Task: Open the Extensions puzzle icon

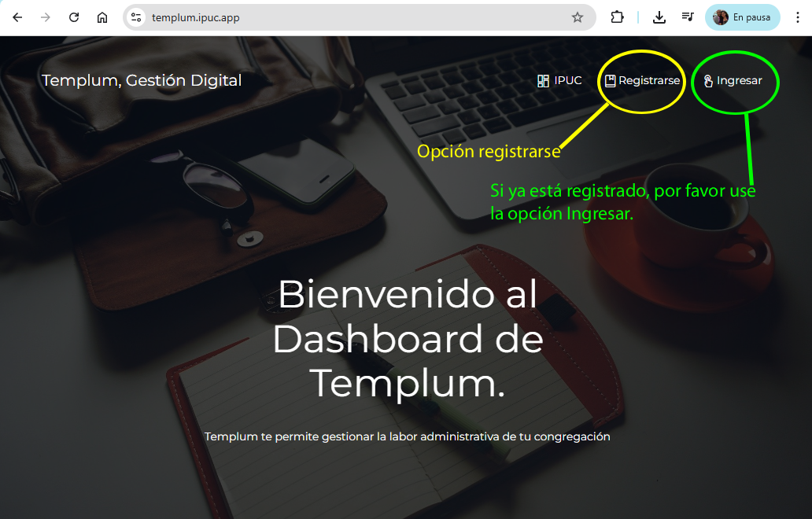Action: (x=618, y=17)
